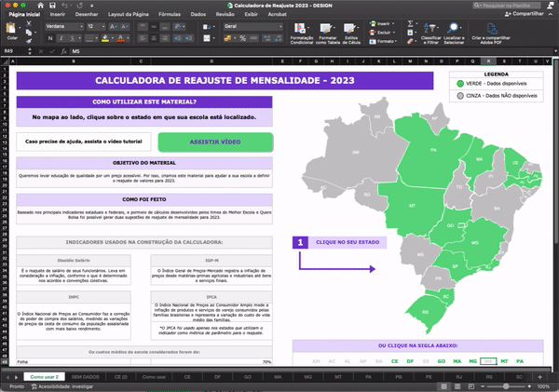Open the Layout da Página tab
559x392 pixels.
coord(129,14)
